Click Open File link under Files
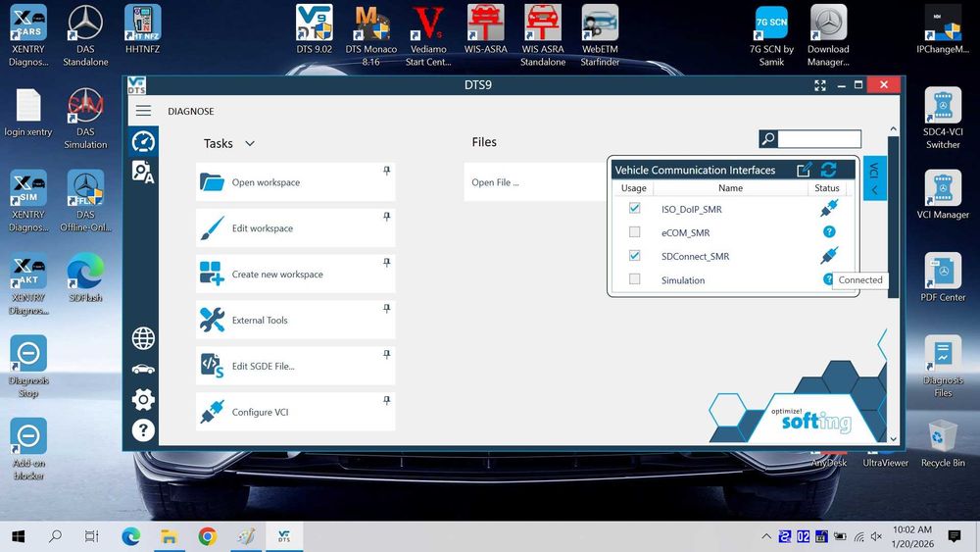980x552 pixels. [x=495, y=182]
